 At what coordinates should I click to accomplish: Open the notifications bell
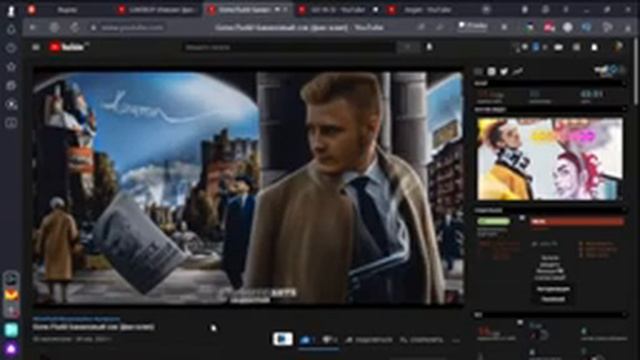(x=595, y=47)
